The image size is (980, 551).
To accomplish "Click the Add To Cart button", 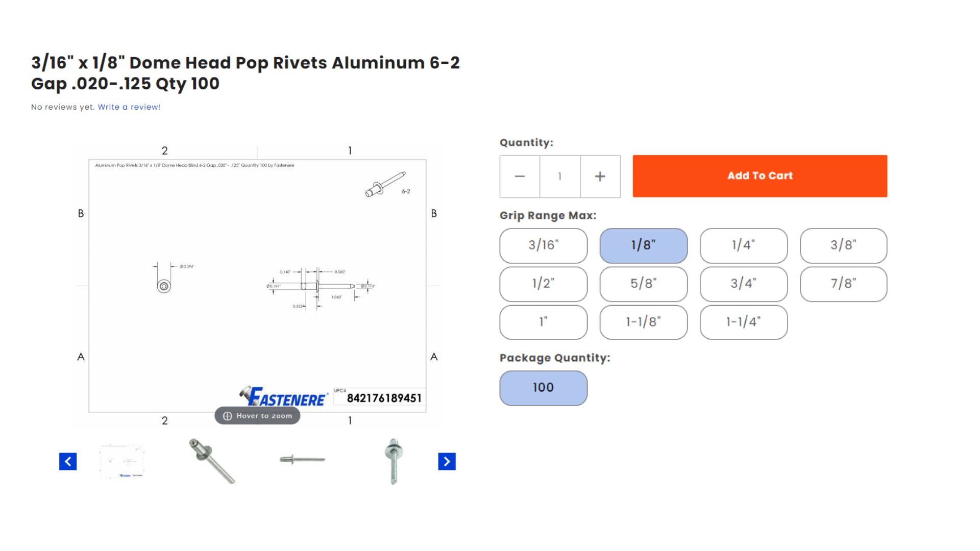I will tap(759, 176).
